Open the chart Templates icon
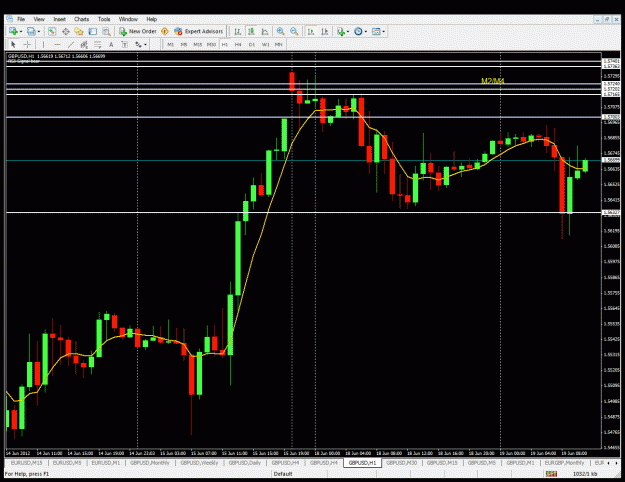Image resolution: width=625 pixels, height=482 pixels. [376, 31]
